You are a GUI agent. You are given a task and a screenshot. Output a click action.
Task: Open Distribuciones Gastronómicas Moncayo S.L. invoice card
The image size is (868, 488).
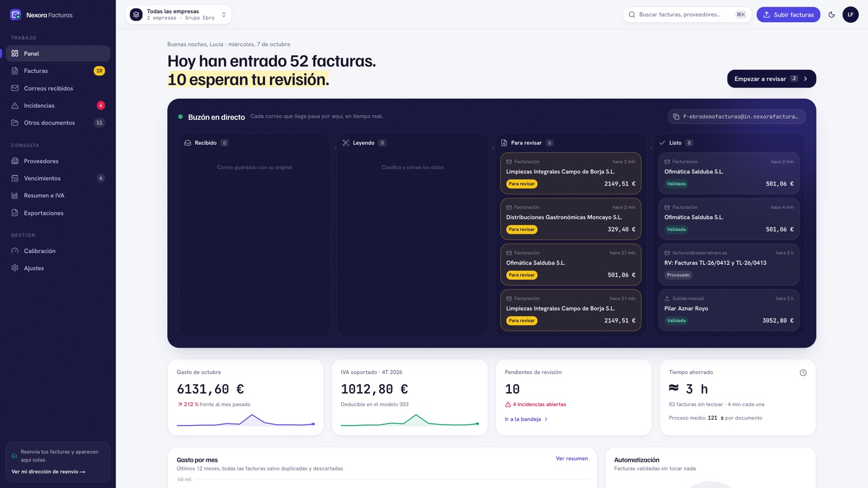[x=571, y=219]
